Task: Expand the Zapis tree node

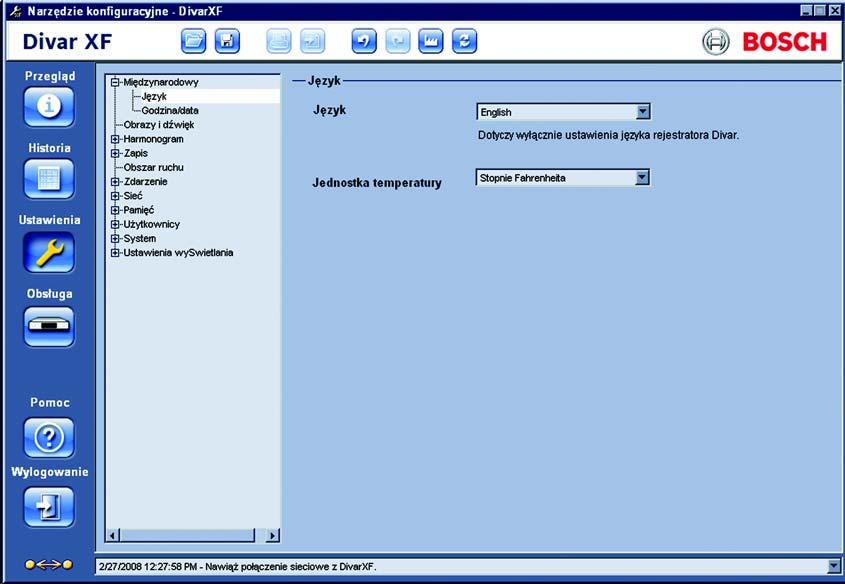Action: tap(115, 154)
